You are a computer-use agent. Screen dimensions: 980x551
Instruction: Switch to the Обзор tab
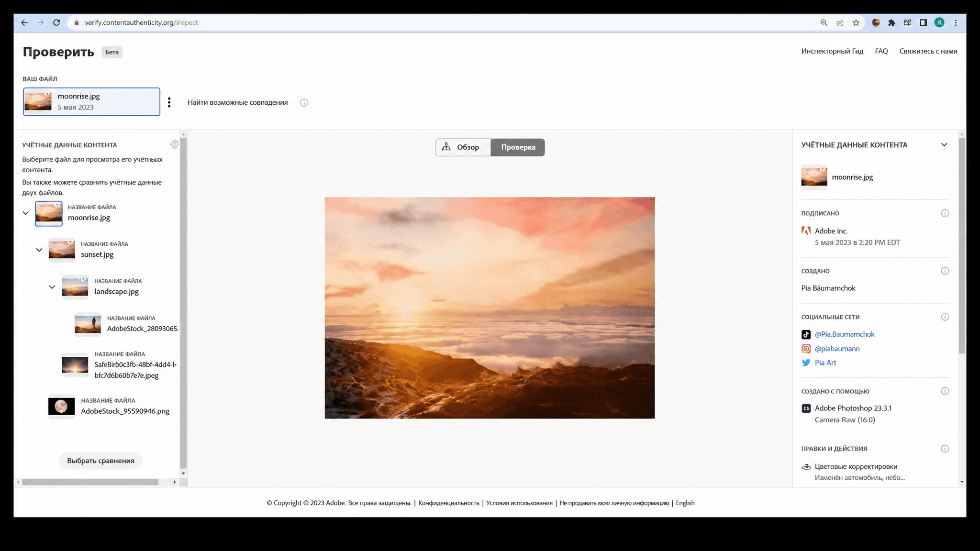(463, 147)
